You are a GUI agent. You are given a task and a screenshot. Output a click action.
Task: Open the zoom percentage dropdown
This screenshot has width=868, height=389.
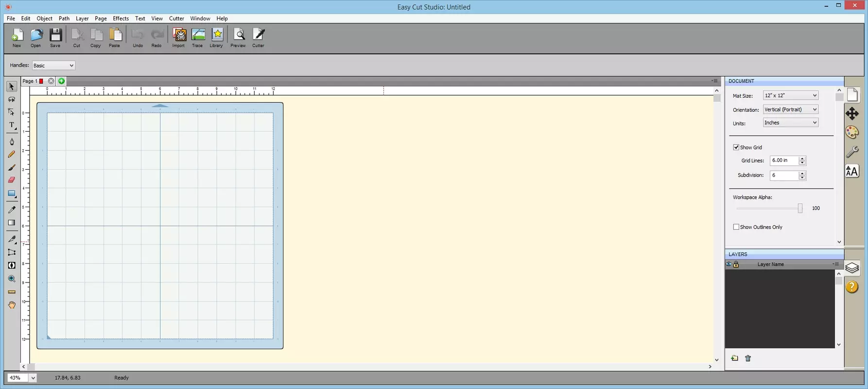pos(33,378)
